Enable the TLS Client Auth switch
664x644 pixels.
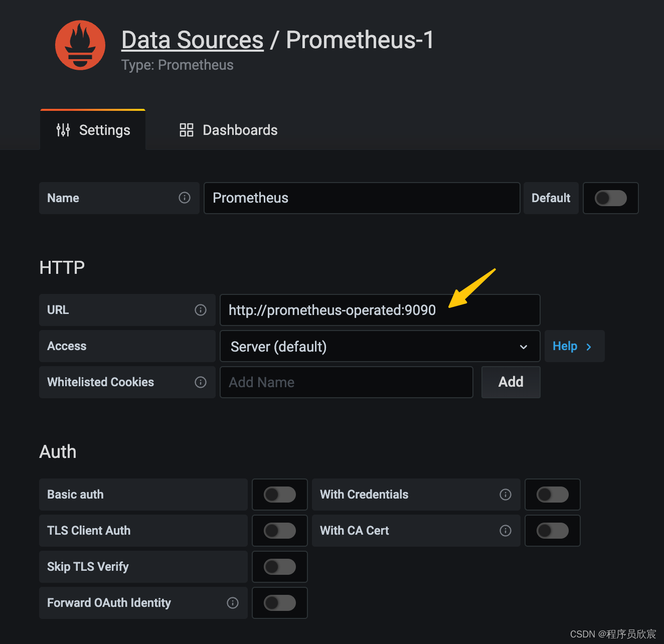point(280,531)
